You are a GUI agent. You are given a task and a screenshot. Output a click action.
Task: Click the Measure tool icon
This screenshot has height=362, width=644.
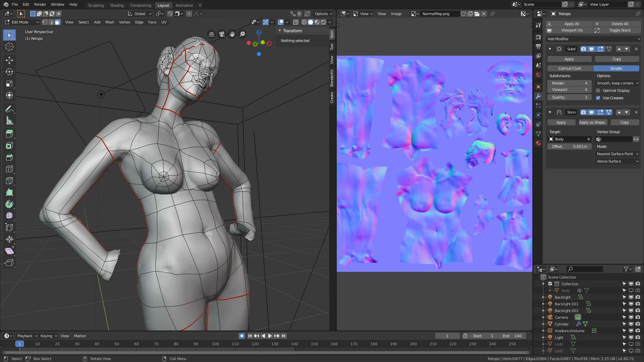pyautogui.click(x=9, y=121)
